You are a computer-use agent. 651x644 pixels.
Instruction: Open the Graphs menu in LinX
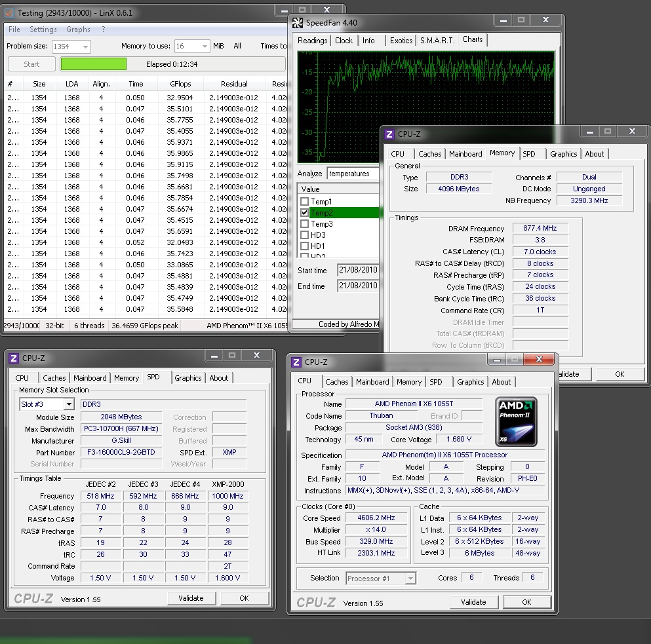(78, 29)
